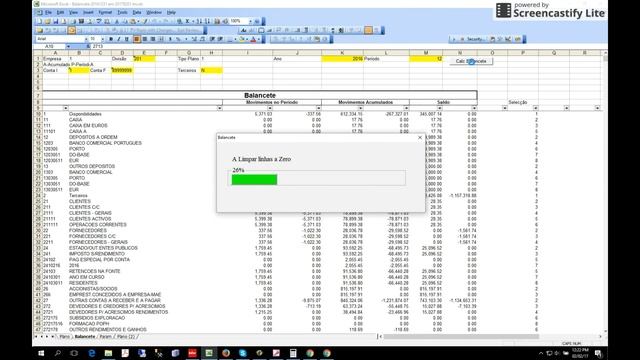Apply Percent style icon
The height and width of the screenshot is (360, 640).
pos(178,39)
